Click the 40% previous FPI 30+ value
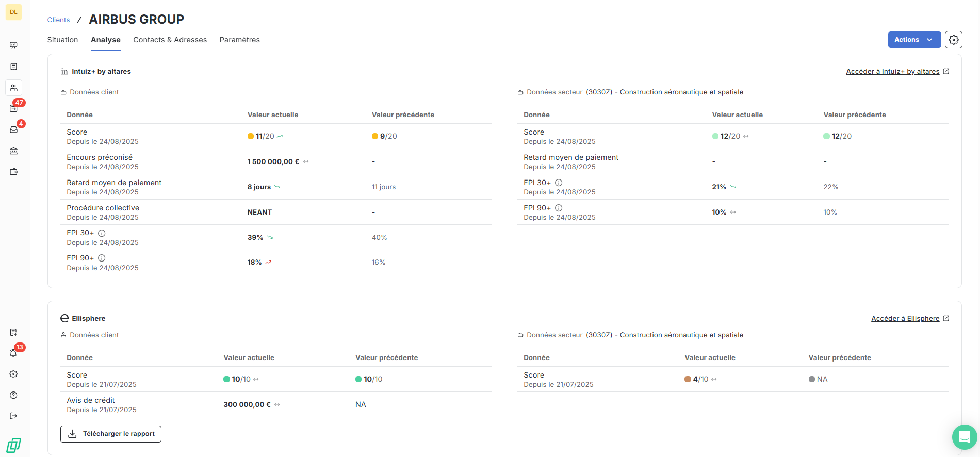The height and width of the screenshot is (457, 980). click(379, 237)
